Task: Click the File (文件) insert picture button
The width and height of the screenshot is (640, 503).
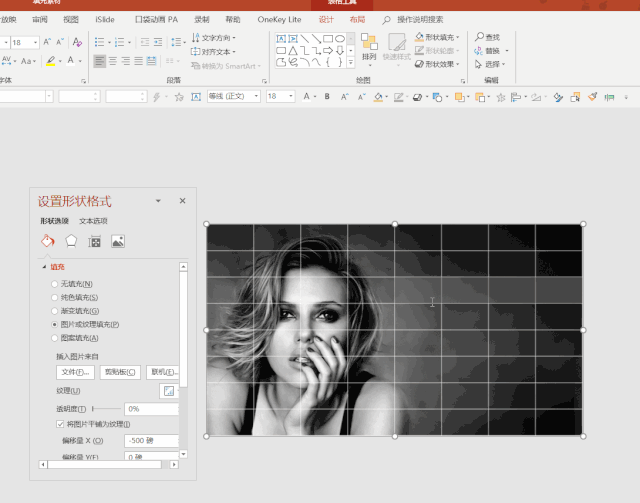Action: point(75,372)
